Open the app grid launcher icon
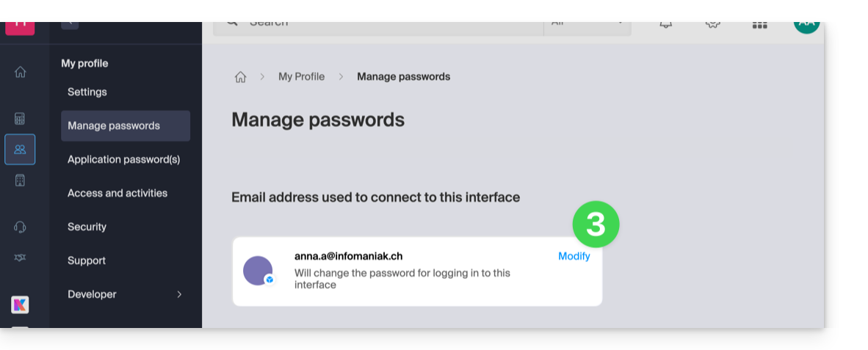This screenshot has height=350, width=868. tap(759, 24)
